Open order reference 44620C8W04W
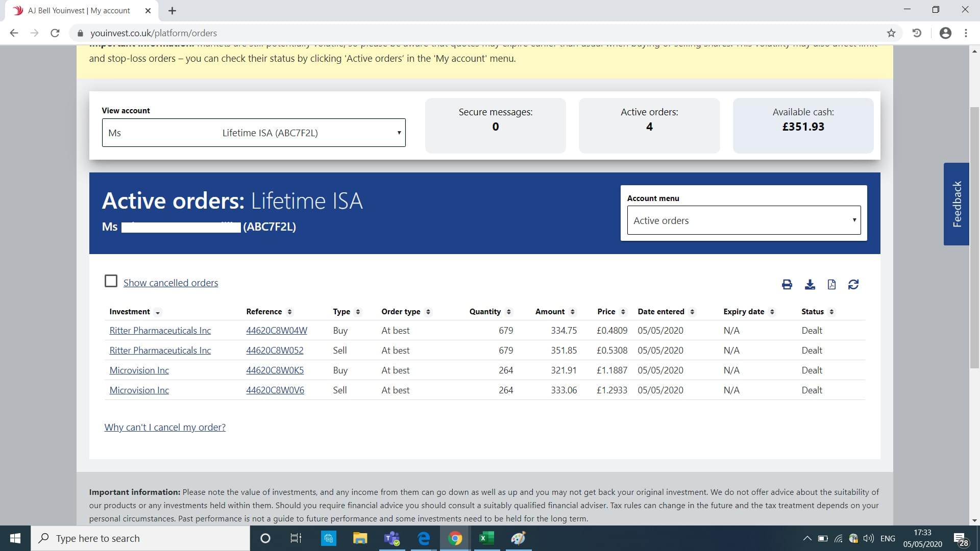 (276, 331)
